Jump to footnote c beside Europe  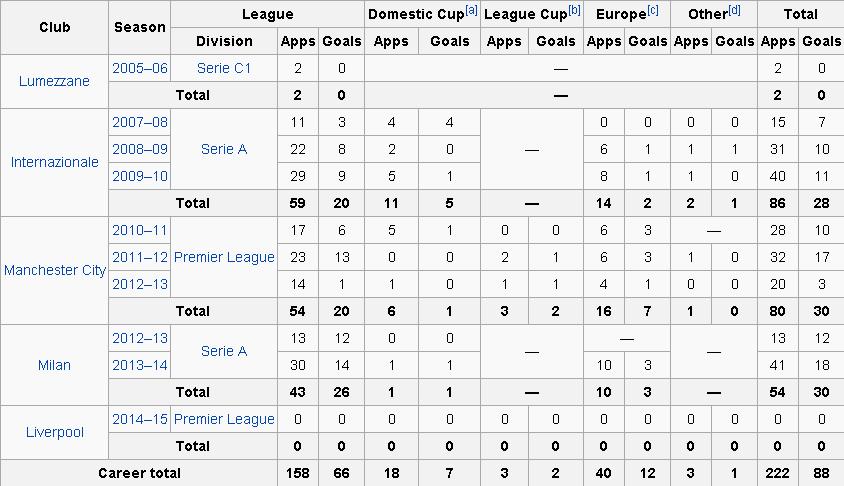pyautogui.click(x=653, y=11)
